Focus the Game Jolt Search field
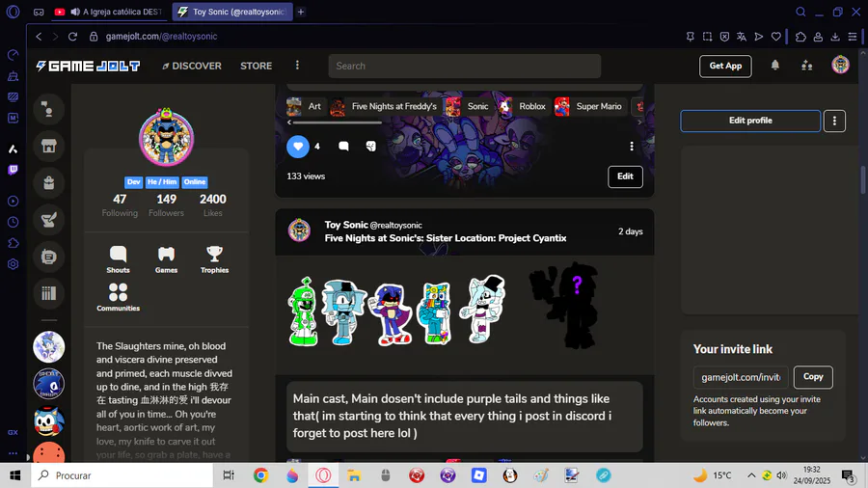Viewport: 868px width, 488px height. [465, 66]
